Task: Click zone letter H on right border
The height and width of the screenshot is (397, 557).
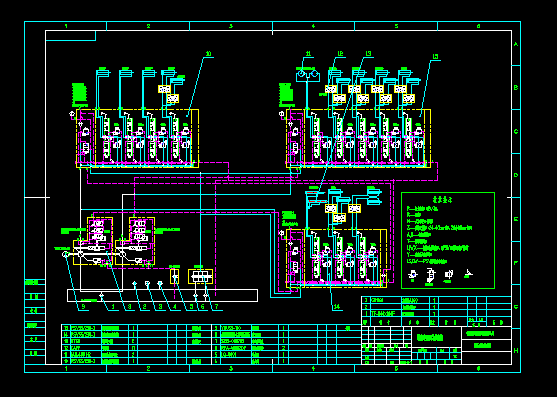Action: coord(516,350)
